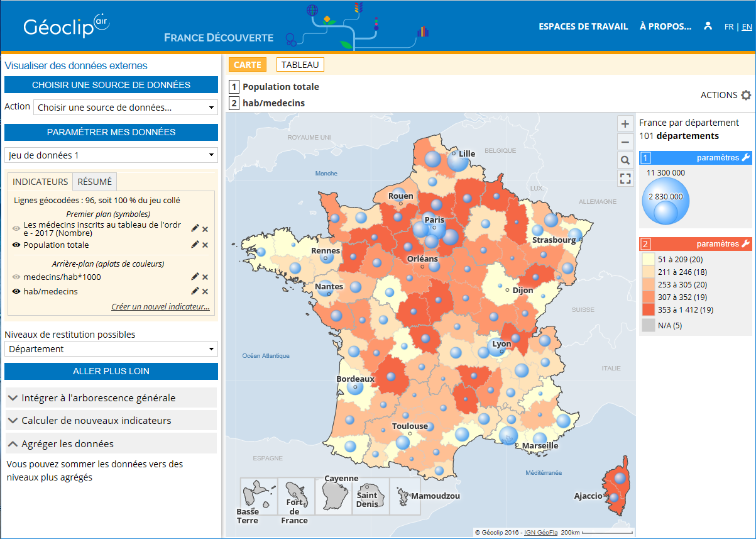Open the Jeu de données 1 dropdown
Viewport: 756px width, 539px height.
111,155
